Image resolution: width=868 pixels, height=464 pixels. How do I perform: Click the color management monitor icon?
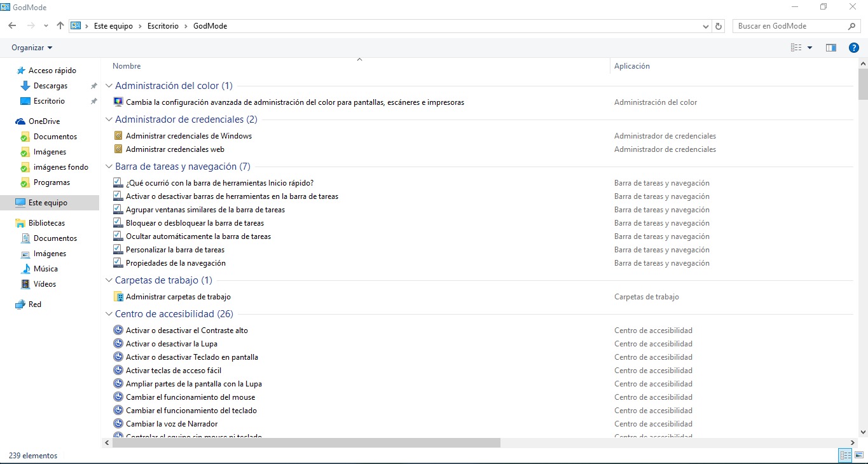118,102
